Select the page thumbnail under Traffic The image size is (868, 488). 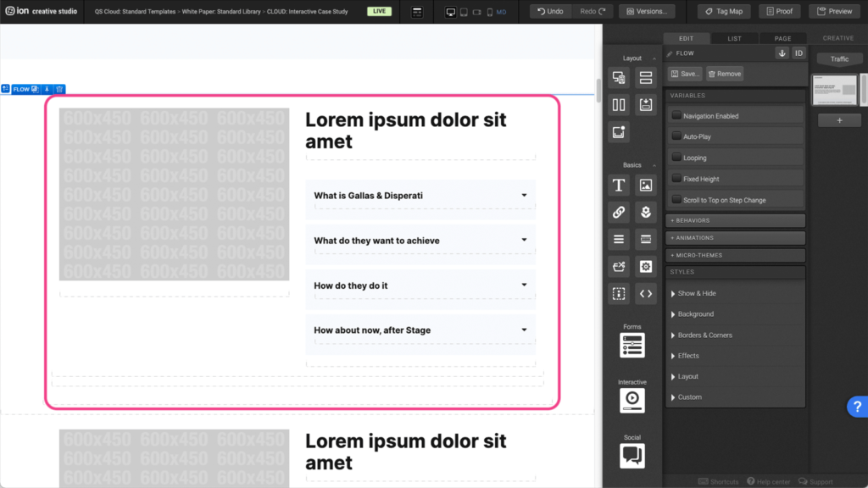(835, 91)
